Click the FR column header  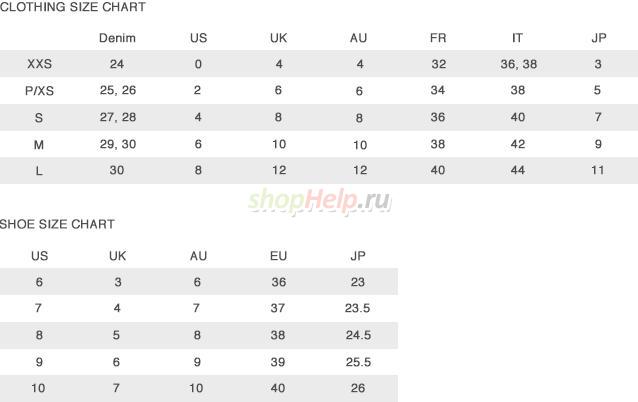click(x=438, y=38)
